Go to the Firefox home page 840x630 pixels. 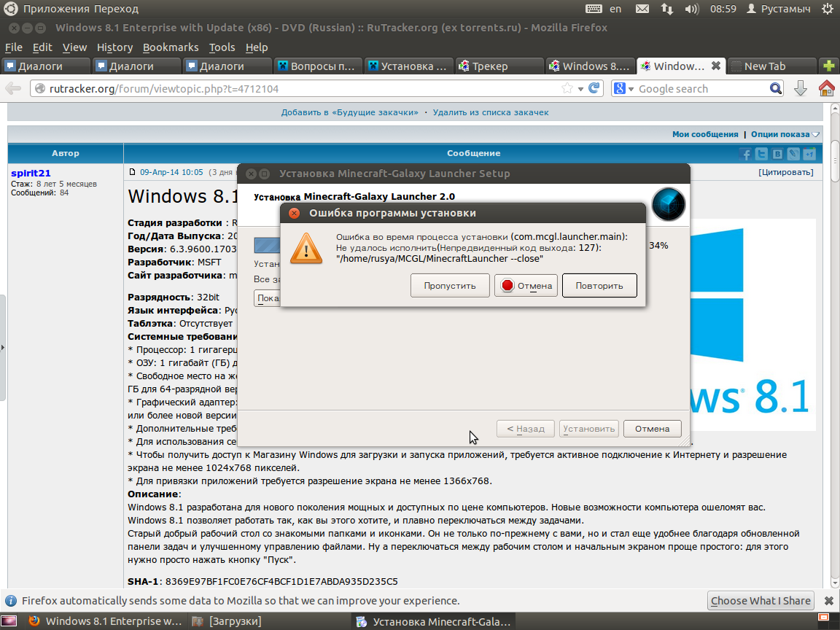tap(827, 88)
